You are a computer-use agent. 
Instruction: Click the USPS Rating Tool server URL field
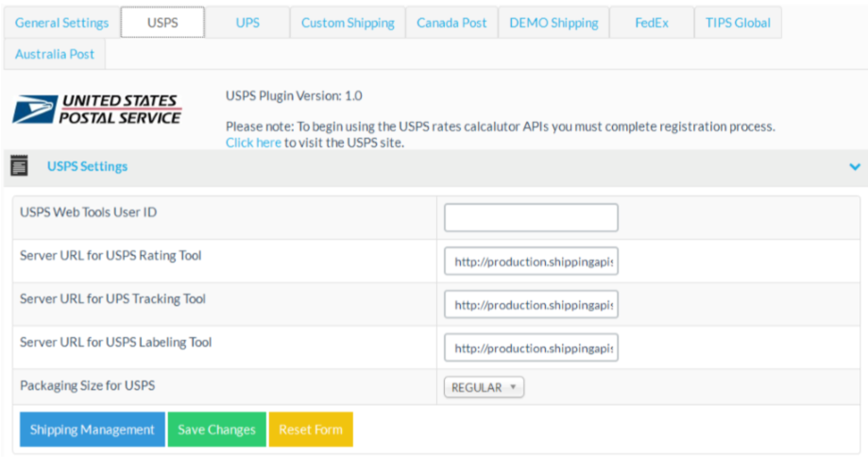pyautogui.click(x=531, y=262)
